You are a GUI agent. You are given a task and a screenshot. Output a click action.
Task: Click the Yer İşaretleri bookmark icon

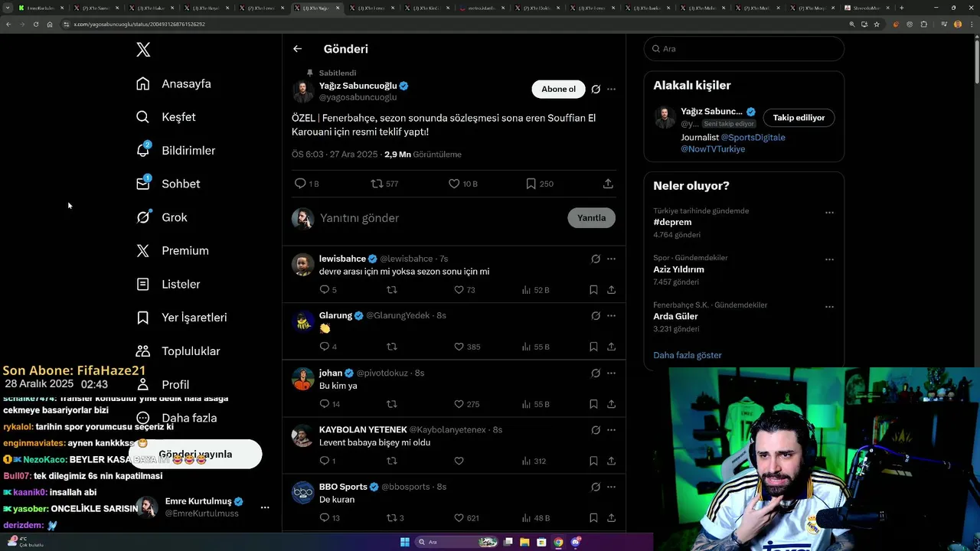coord(143,318)
